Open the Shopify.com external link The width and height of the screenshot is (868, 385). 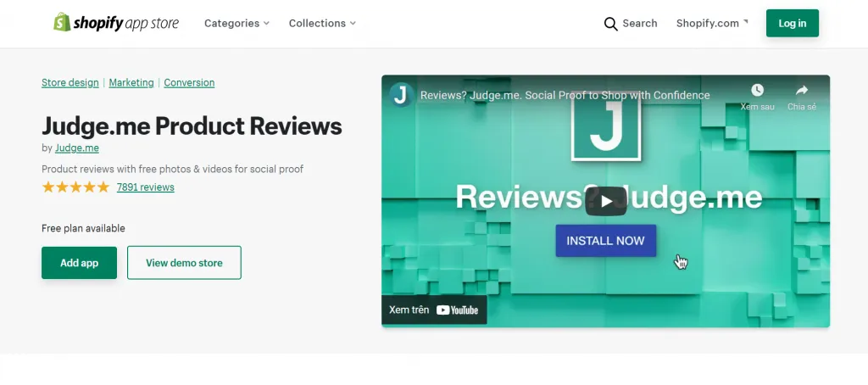[712, 23]
